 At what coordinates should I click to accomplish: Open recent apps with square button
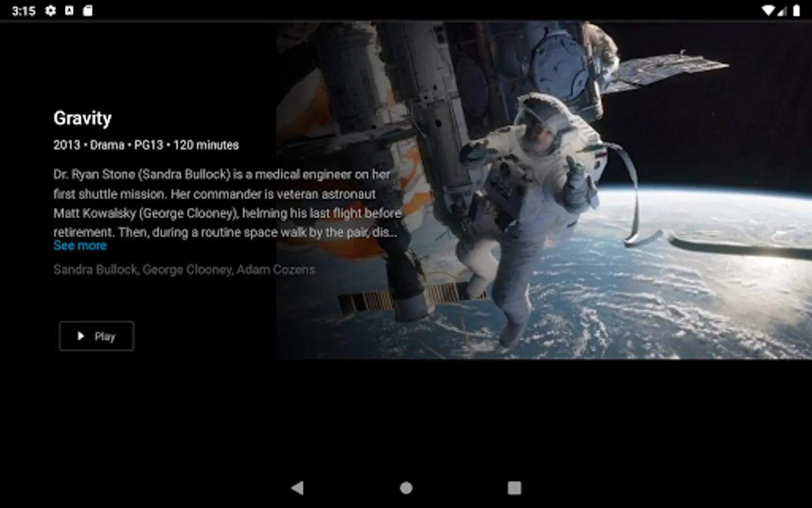point(514,488)
